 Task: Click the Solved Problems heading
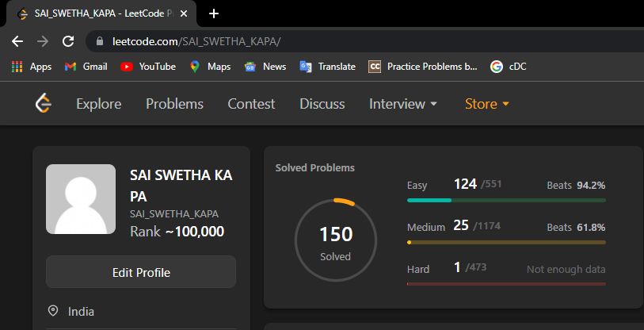(x=315, y=168)
